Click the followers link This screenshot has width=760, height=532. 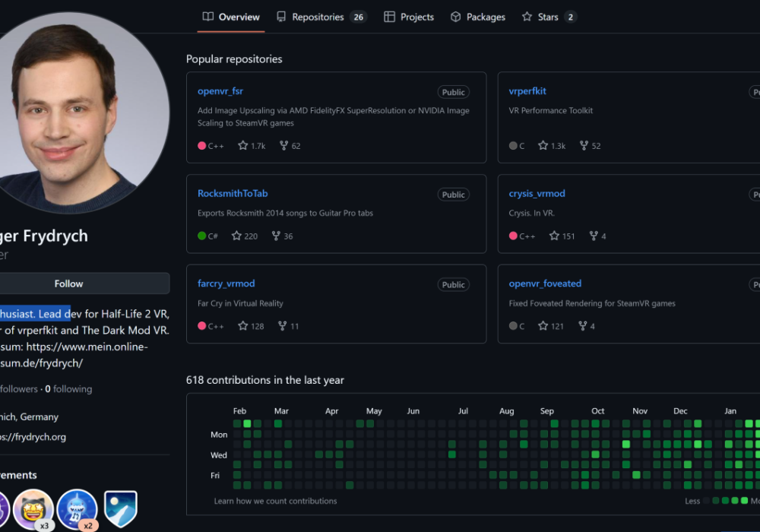tap(19, 389)
